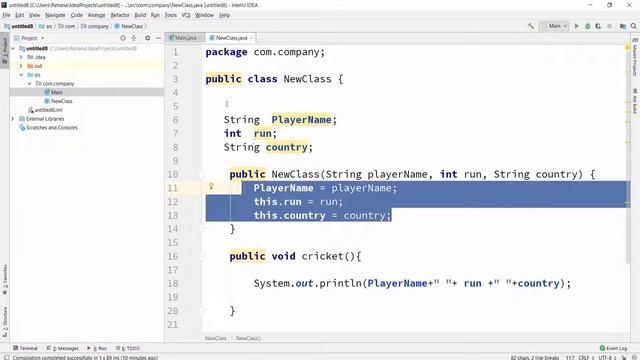The width and height of the screenshot is (640, 360).
Task: Expand the out folder
Action: [21, 66]
